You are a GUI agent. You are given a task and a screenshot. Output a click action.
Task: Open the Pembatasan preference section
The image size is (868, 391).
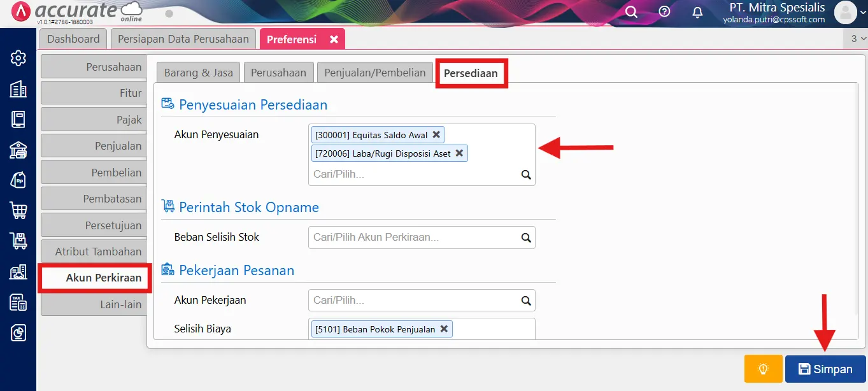pos(93,199)
